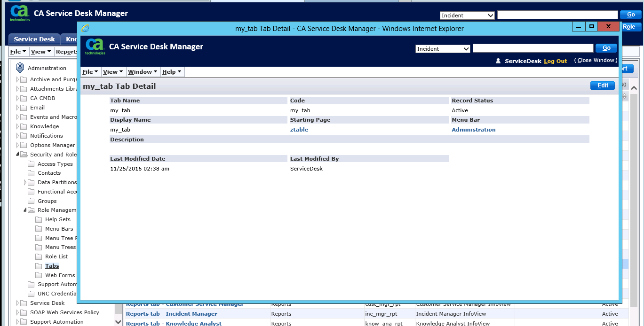Click the Administration node icon in the left tree
This screenshot has width=644, height=326.
(20, 68)
